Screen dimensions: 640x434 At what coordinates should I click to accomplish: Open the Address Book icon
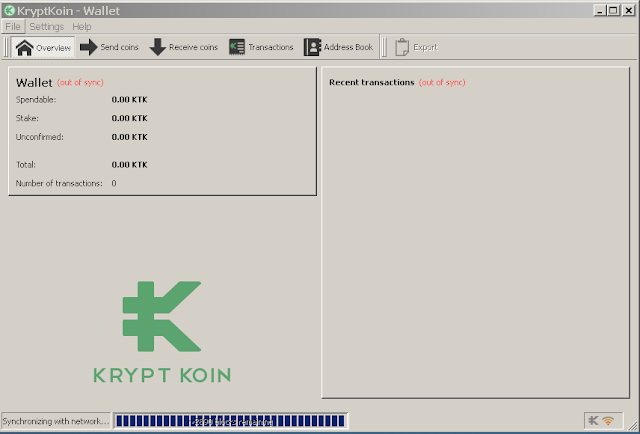tap(312, 47)
